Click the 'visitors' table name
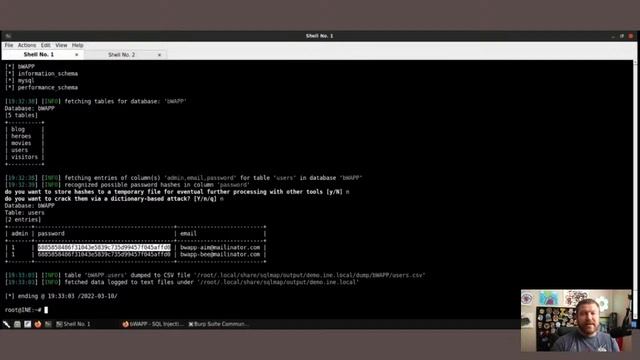 pyautogui.click(x=24, y=157)
